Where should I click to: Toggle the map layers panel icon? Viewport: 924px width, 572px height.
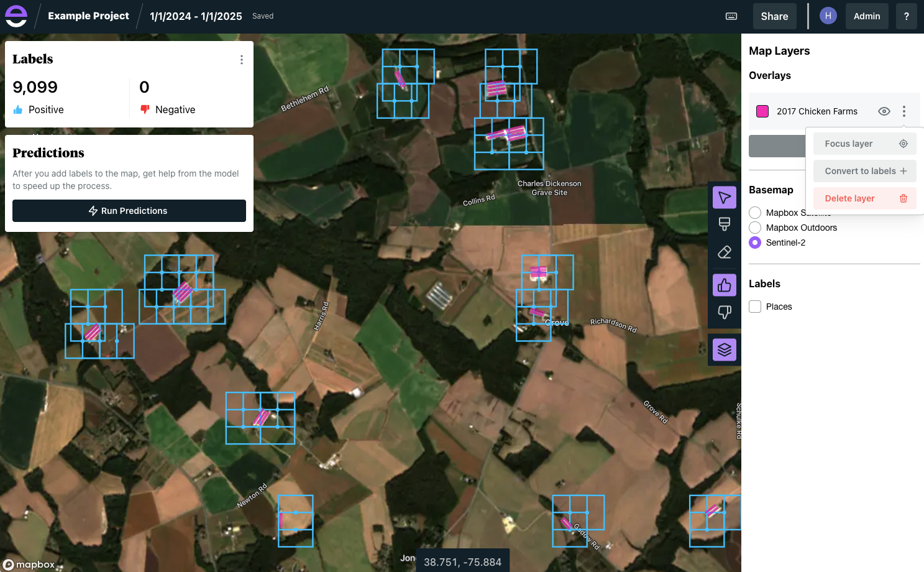pyautogui.click(x=724, y=350)
